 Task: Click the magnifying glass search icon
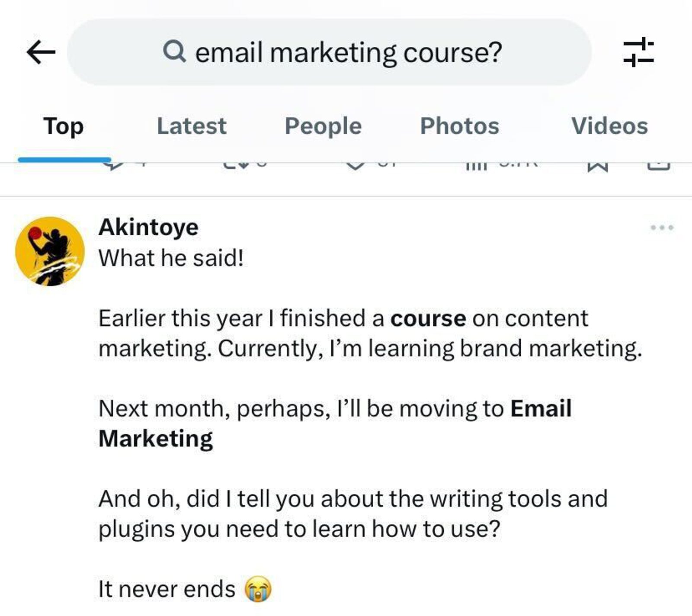click(174, 51)
